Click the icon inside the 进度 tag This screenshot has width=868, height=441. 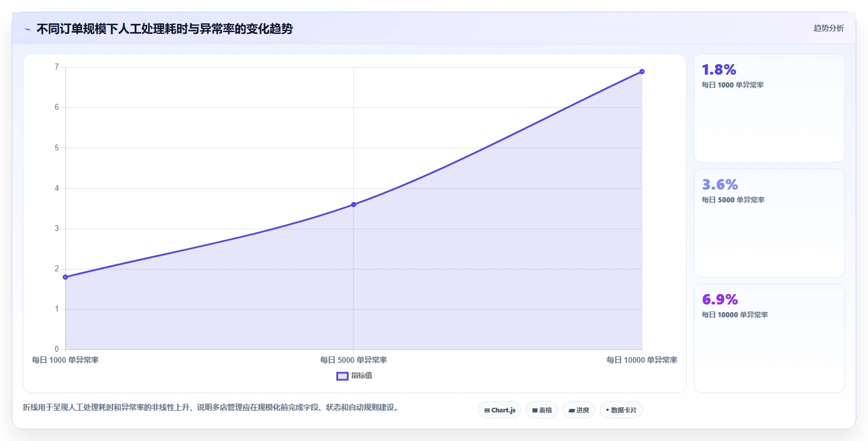click(572, 411)
